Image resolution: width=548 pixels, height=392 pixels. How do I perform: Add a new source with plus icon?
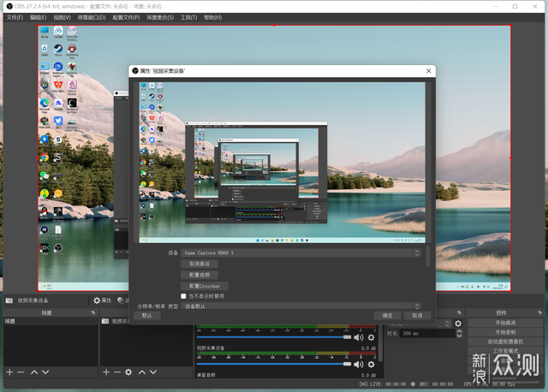[106, 372]
